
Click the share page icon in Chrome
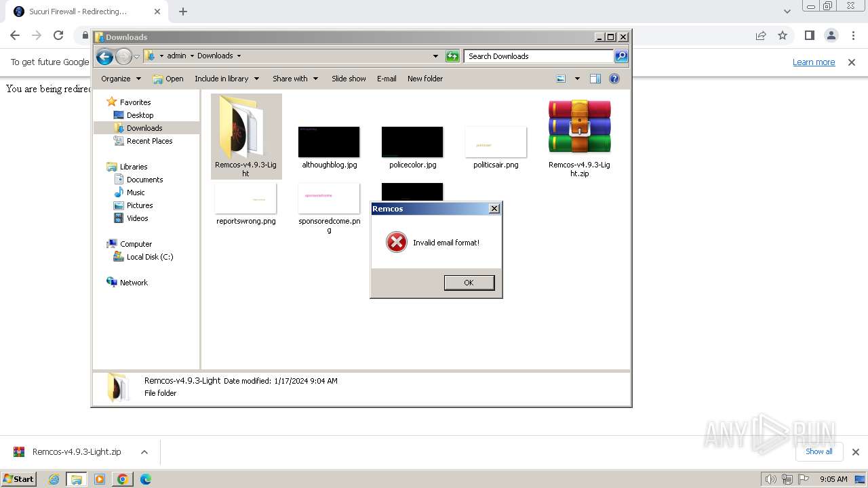pyautogui.click(x=761, y=35)
